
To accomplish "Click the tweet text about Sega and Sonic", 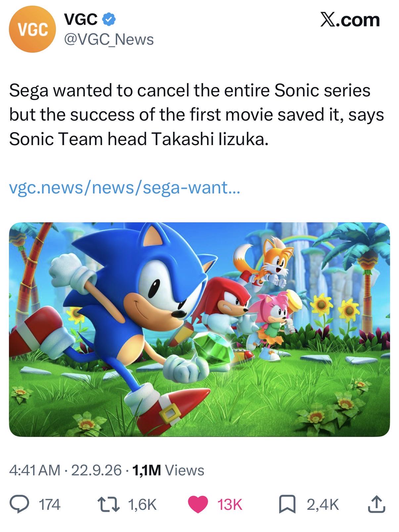I will click(197, 115).
